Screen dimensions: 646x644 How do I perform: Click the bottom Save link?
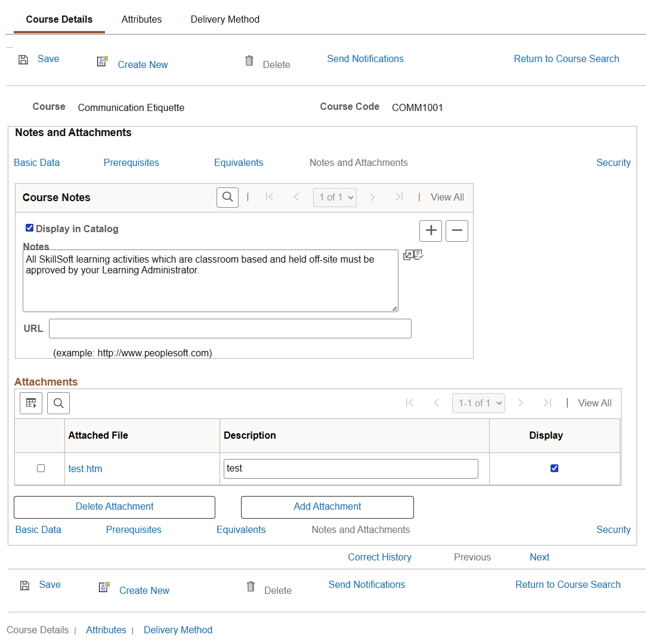(50, 585)
